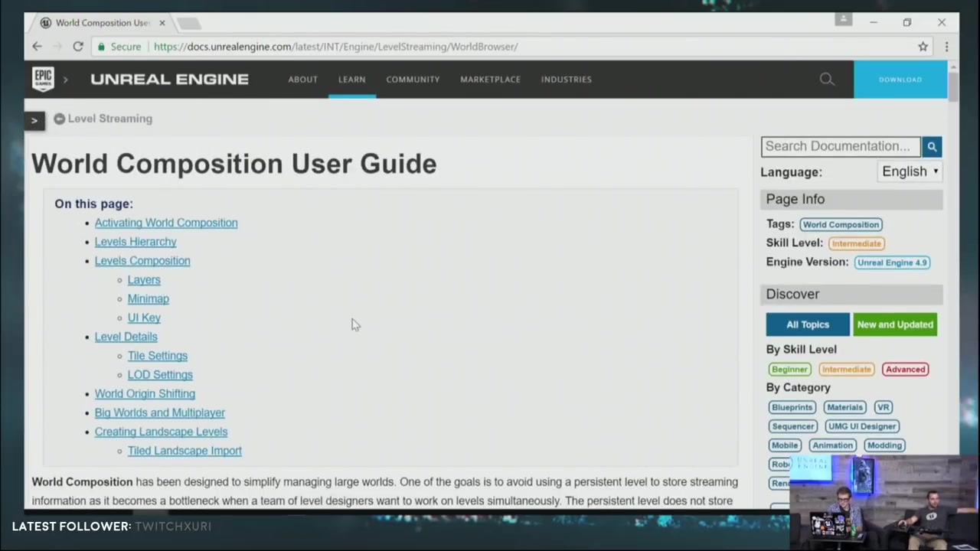This screenshot has height=551, width=980.
Task: Jump to Tiled Landscape Import
Action: 185,451
